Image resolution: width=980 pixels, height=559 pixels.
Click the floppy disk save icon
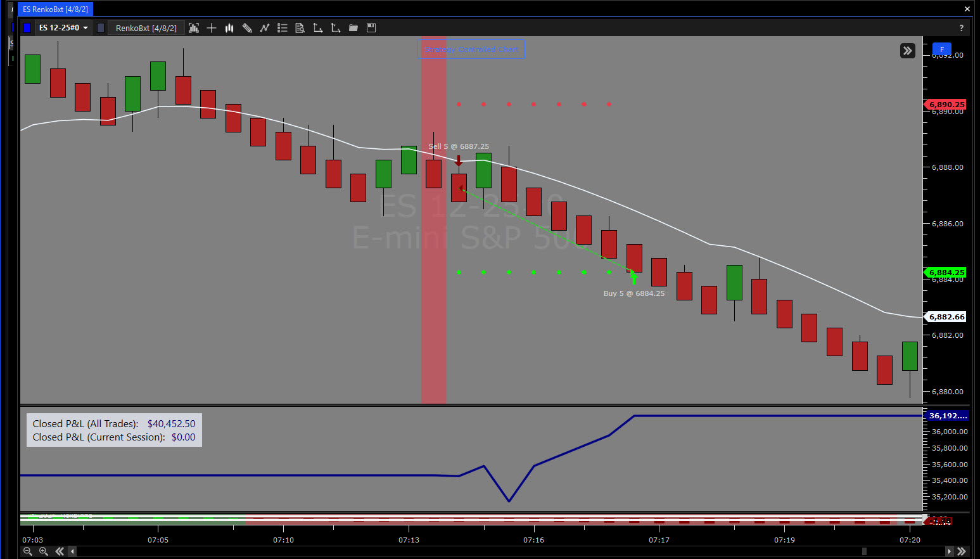[371, 28]
